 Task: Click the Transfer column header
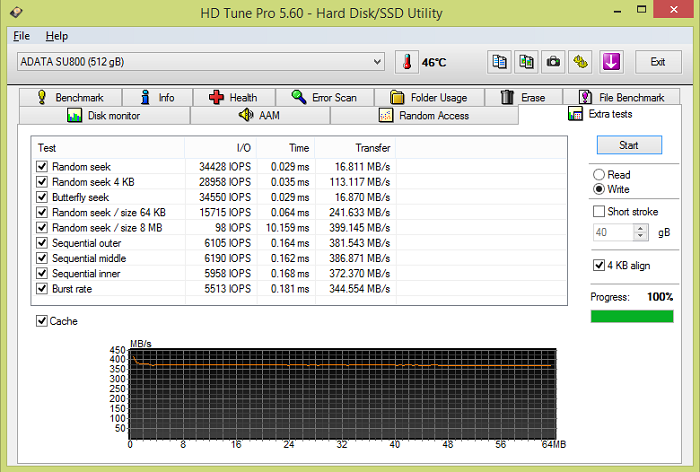[x=355, y=148]
